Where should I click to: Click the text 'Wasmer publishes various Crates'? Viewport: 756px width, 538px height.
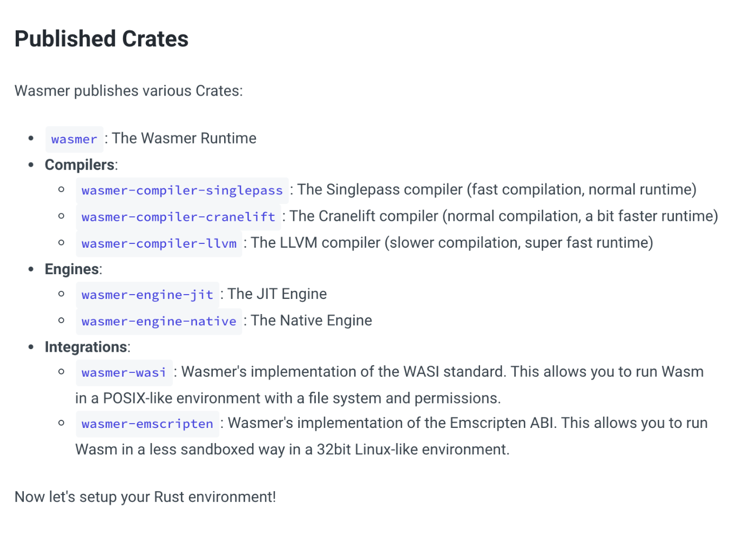(129, 91)
